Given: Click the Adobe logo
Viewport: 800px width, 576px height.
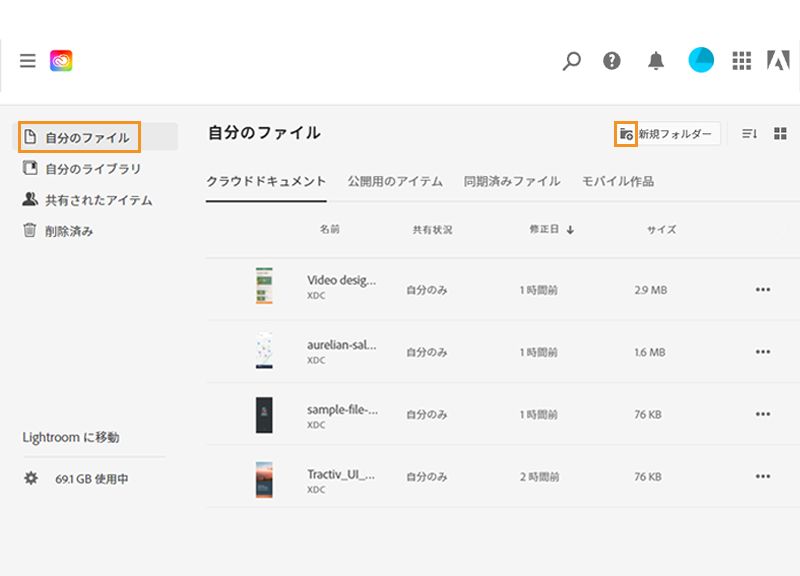Looking at the screenshot, I should pyautogui.click(x=779, y=61).
